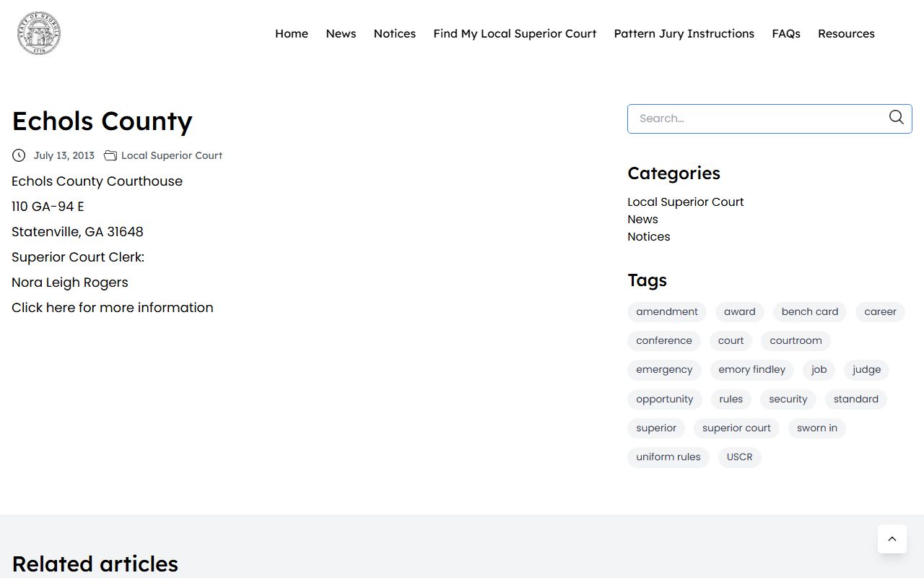Click the award tag
This screenshot has width=924, height=578.
[740, 312]
